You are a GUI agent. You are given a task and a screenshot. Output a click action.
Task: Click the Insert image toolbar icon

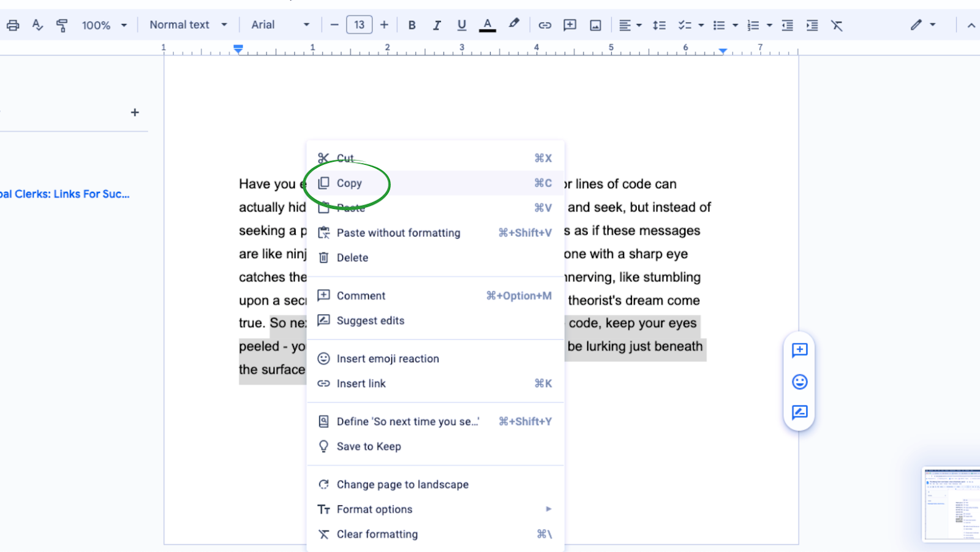click(x=595, y=25)
